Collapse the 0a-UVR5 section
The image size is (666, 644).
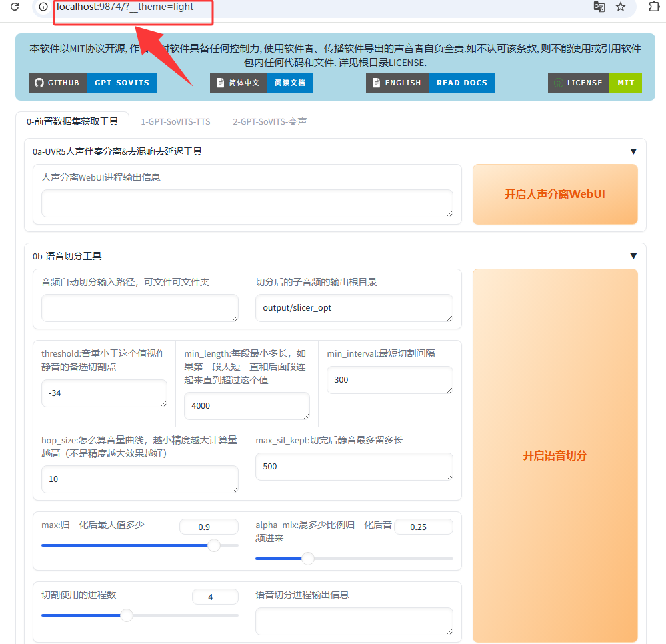click(633, 151)
